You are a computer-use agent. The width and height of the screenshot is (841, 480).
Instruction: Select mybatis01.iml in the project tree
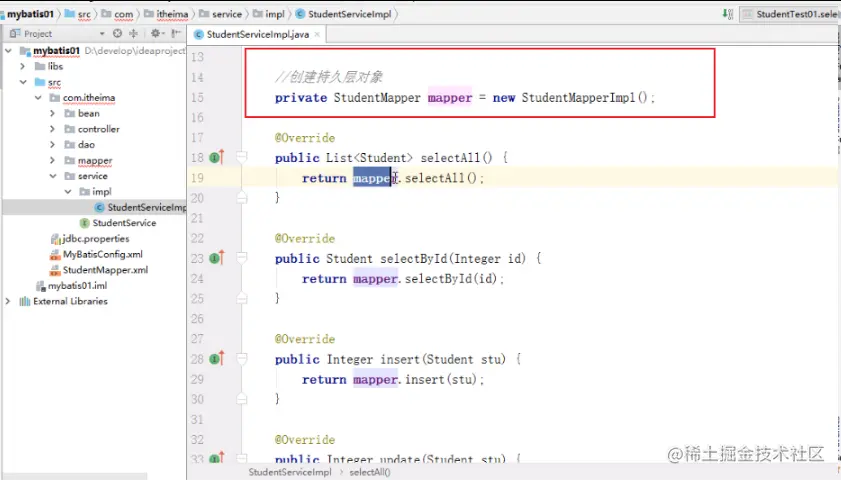(x=78, y=286)
